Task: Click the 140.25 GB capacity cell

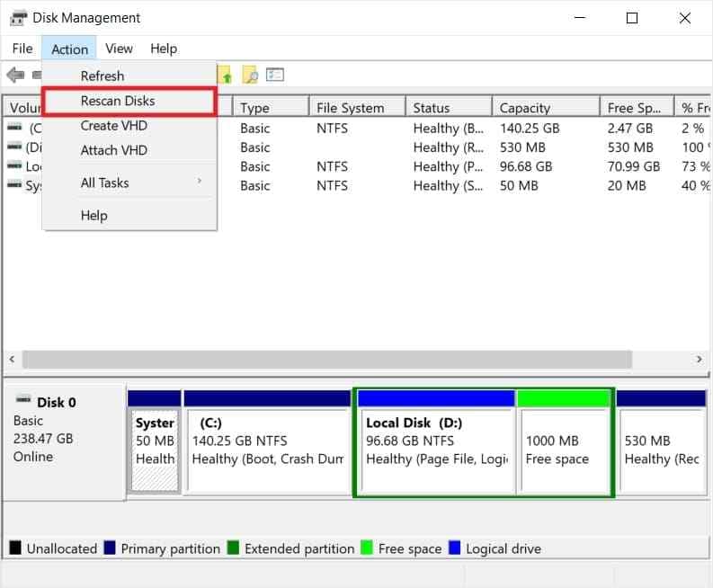Action: click(530, 129)
